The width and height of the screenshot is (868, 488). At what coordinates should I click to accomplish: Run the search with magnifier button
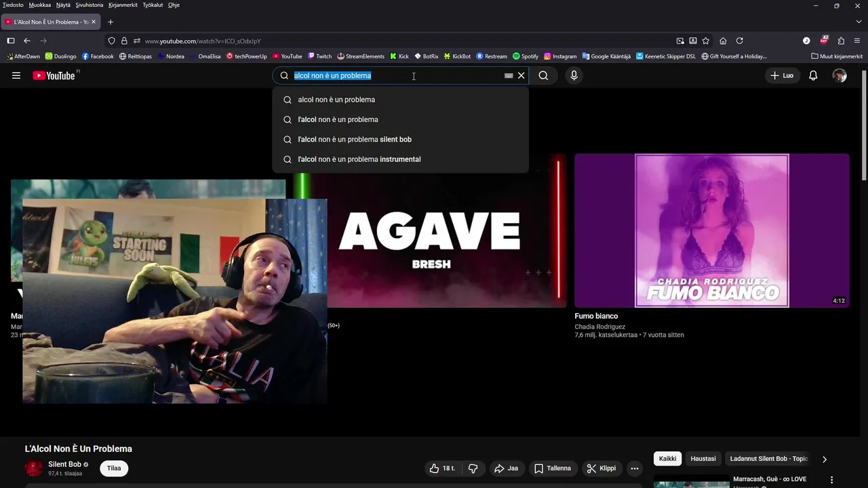[543, 76]
